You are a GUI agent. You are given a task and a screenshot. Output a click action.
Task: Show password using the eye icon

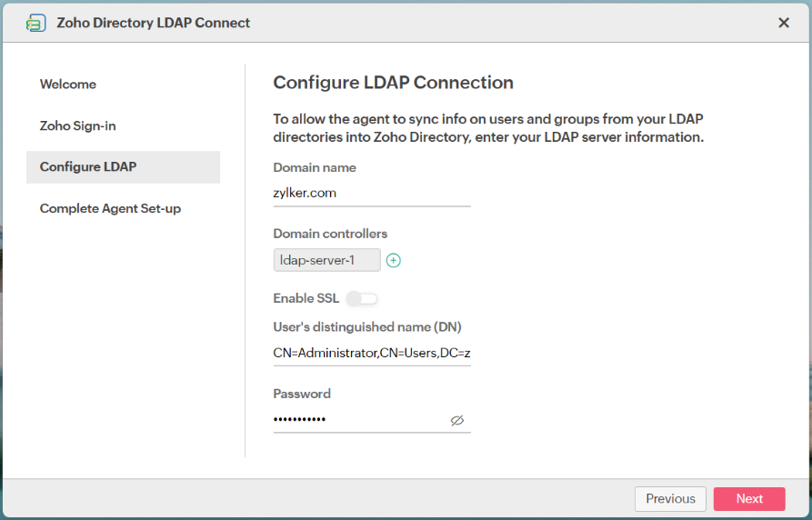tap(456, 420)
